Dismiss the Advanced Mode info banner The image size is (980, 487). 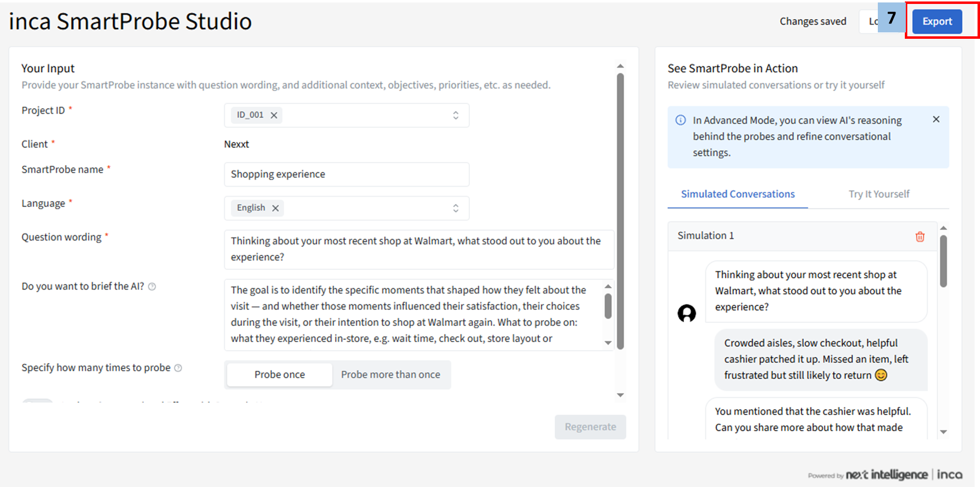click(x=936, y=119)
